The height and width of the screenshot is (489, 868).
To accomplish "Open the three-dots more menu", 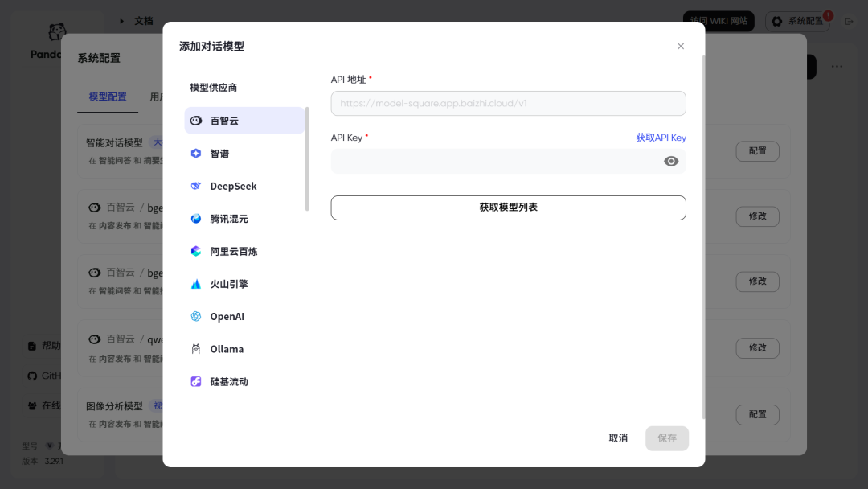I will click(837, 67).
